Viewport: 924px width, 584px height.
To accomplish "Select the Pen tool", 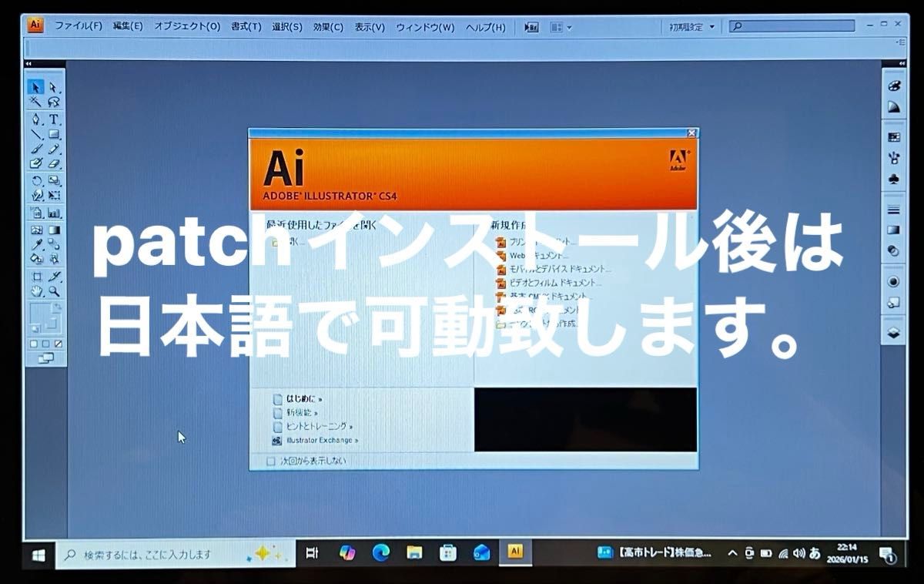I will pos(36,119).
